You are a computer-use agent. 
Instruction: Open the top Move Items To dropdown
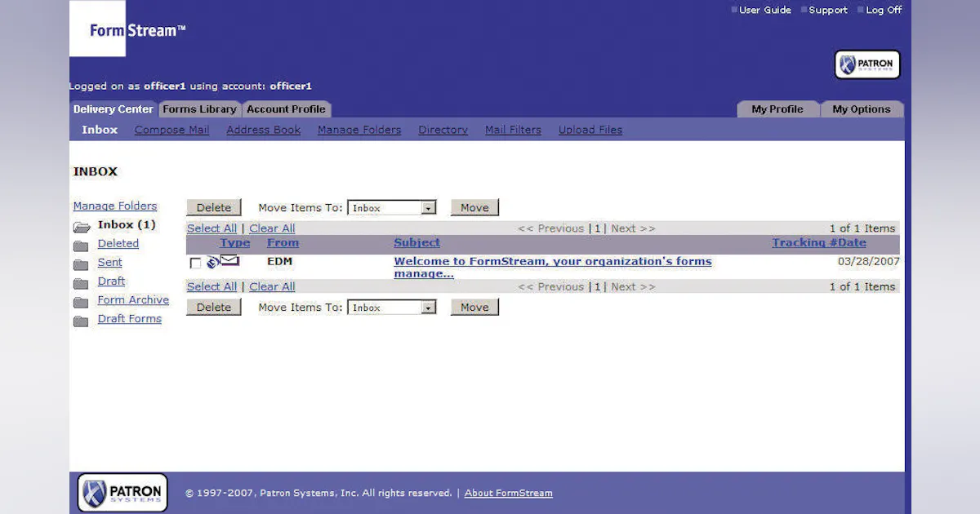[393, 208]
